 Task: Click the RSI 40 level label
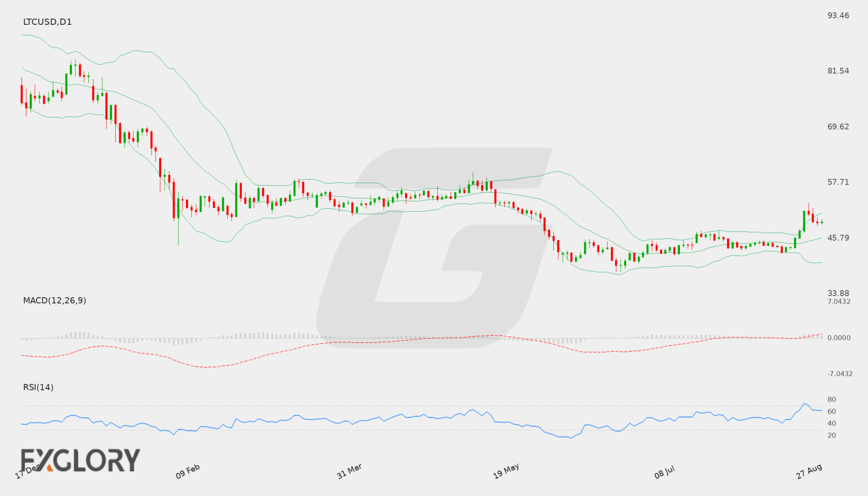[x=832, y=423]
